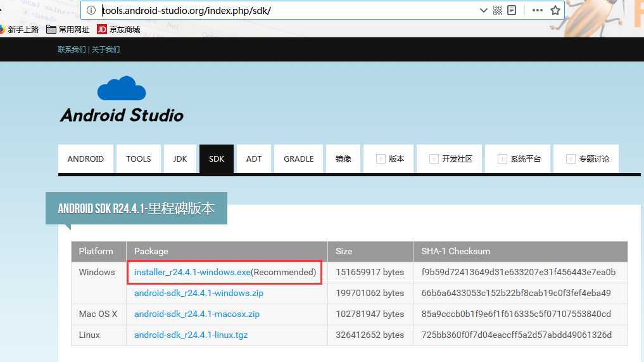Click the QR code icon in address bar
The width and height of the screenshot is (644, 362).
(x=497, y=10)
